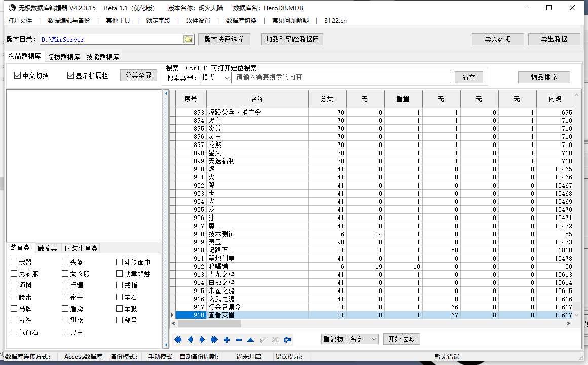Open the 软件设置 menu
The width and height of the screenshot is (588, 365).
point(198,21)
